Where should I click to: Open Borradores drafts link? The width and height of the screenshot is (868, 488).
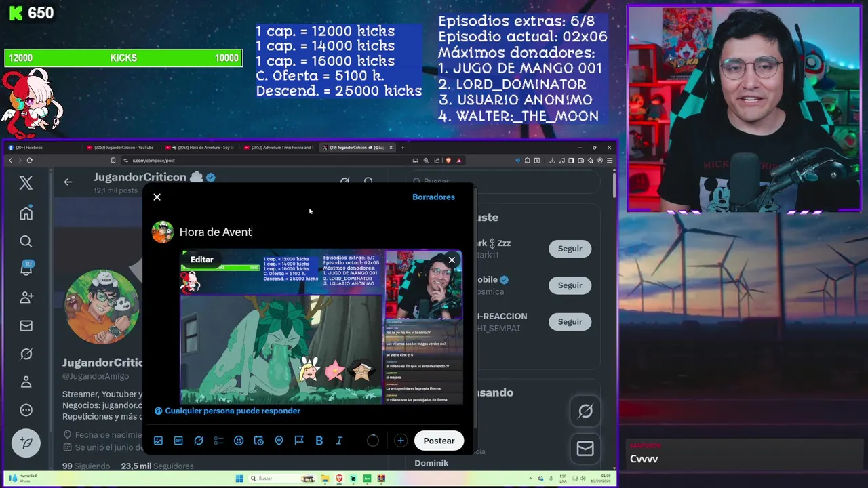coord(433,197)
